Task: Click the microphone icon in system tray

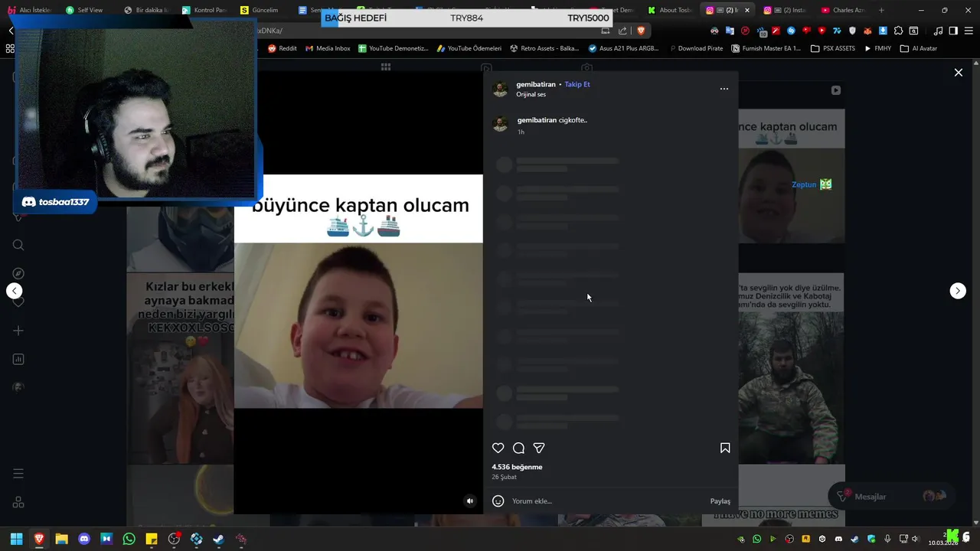Action: point(887,539)
